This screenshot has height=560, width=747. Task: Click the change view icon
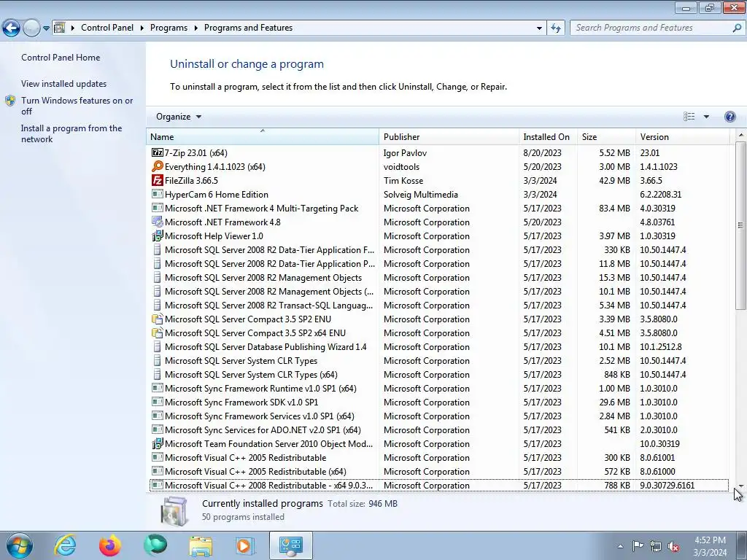point(689,117)
